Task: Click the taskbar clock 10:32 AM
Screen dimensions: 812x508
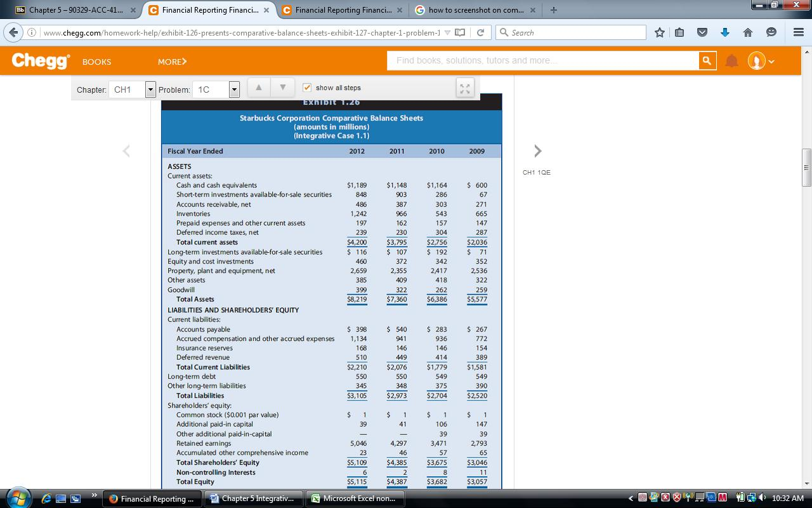Action: (x=788, y=498)
